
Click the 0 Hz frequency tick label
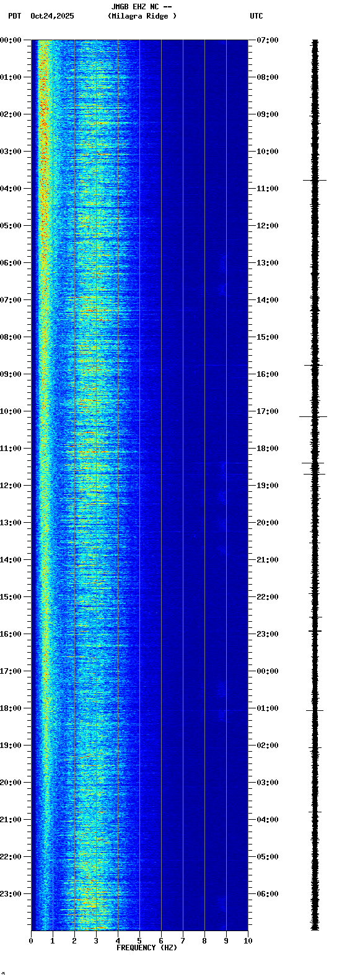31,941
